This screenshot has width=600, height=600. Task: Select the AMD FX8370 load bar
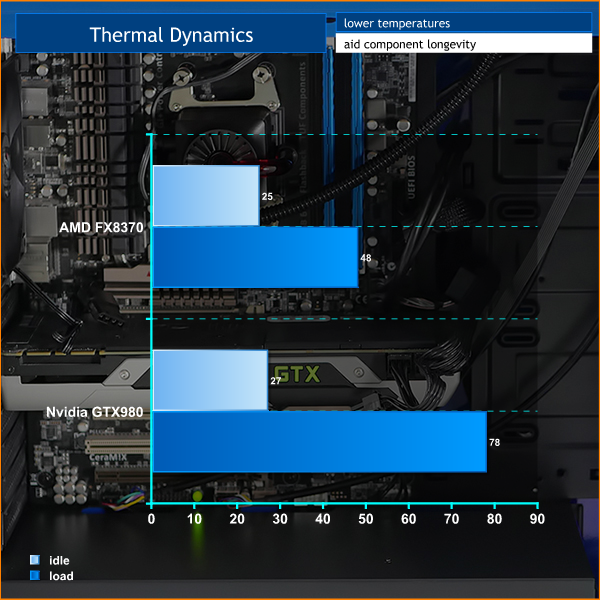click(256, 257)
